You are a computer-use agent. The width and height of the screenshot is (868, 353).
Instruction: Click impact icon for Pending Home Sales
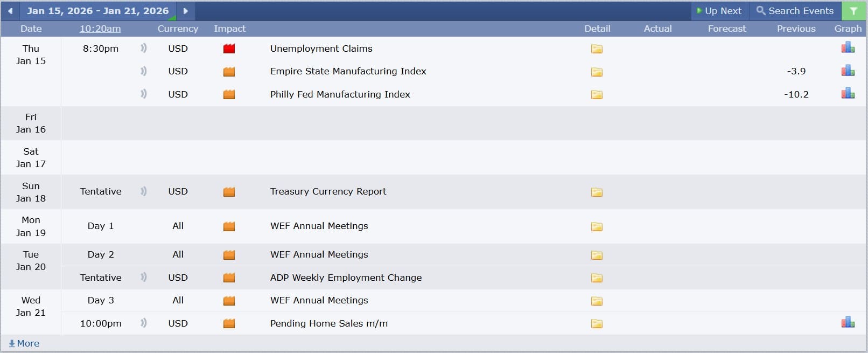tap(229, 324)
